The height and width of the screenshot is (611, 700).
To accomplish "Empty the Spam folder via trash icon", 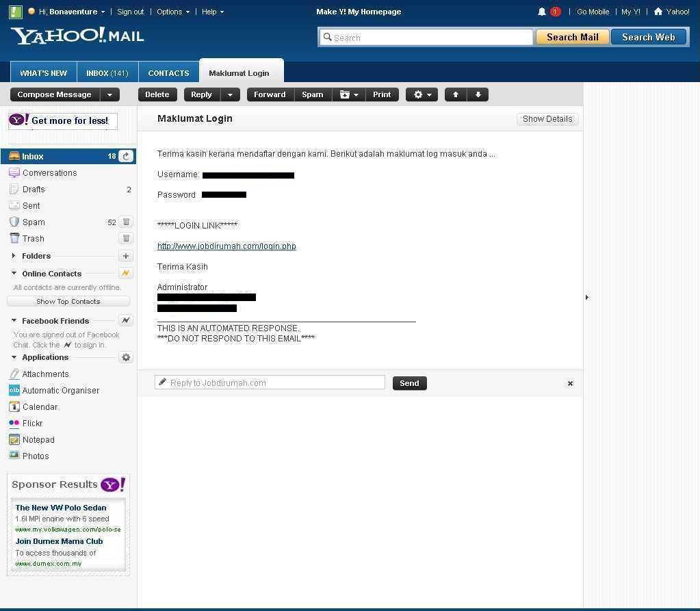I will pyautogui.click(x=126, y=222).
